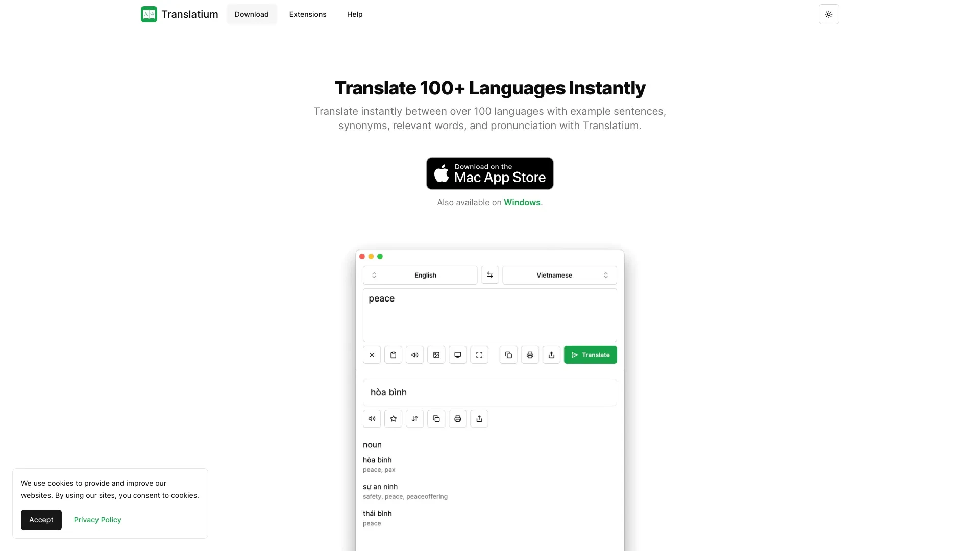Toggle dark mode with sun icon
Screen dimensions: 980x551
(829, 14)
